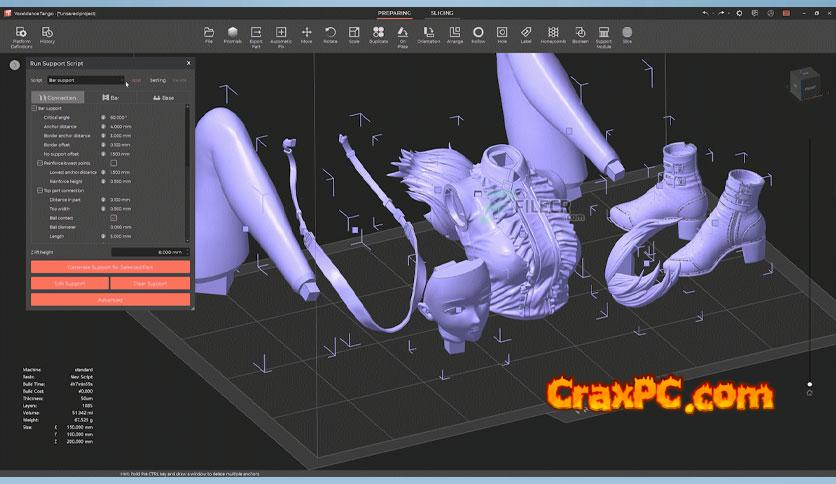Screen dimensions: 836x484
Task: Toggle the Reinforce lowest points value checkbox
Action: [113, 163]
